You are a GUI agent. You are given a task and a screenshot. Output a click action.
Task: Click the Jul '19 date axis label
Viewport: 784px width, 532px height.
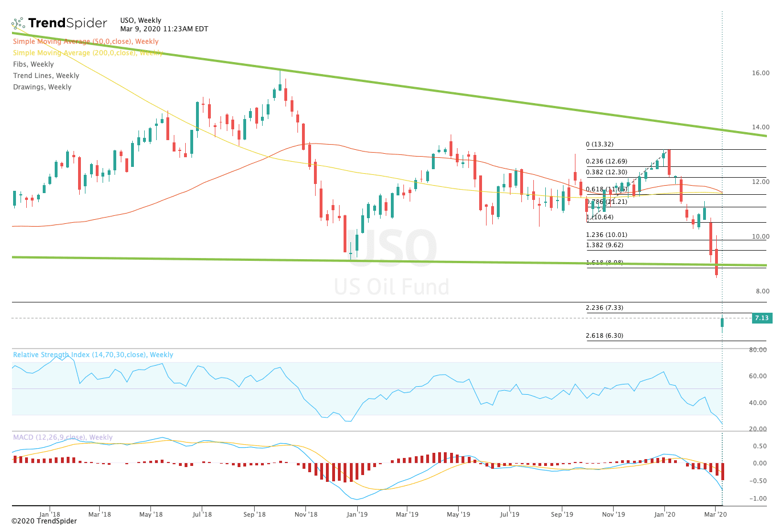pos(510,514)
